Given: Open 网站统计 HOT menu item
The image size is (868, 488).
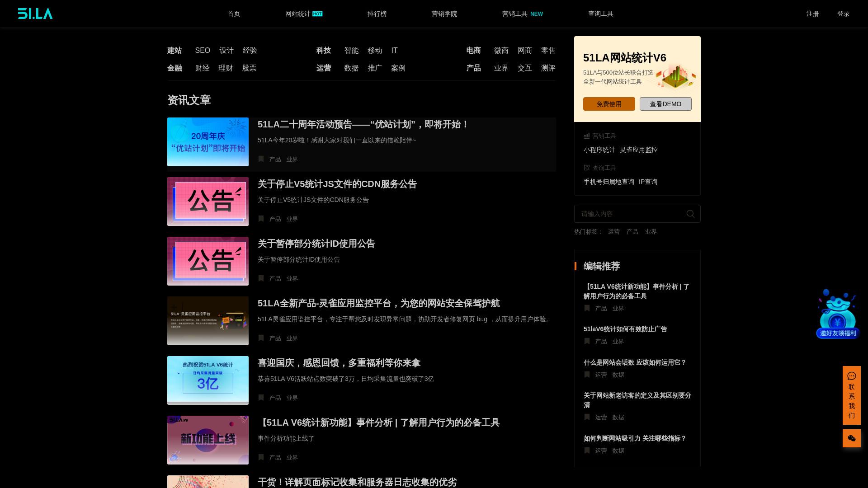Looking at the screenshot, I should click(304, 14).
